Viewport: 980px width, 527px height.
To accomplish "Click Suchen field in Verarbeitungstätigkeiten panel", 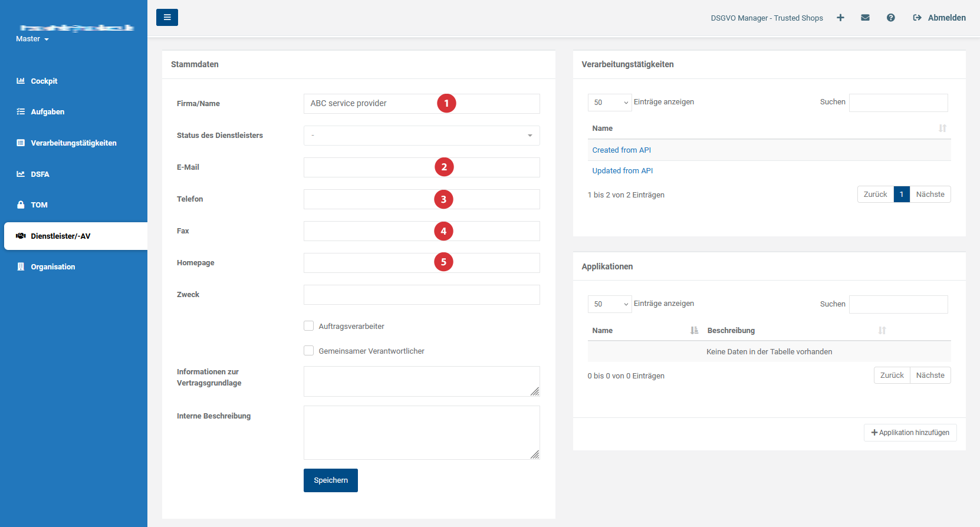I will coord(898,103).
